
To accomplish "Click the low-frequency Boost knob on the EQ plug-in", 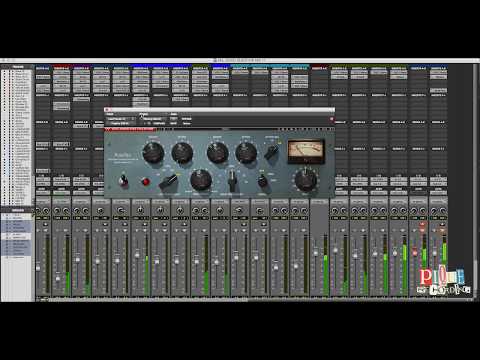I will coord(153,152).
